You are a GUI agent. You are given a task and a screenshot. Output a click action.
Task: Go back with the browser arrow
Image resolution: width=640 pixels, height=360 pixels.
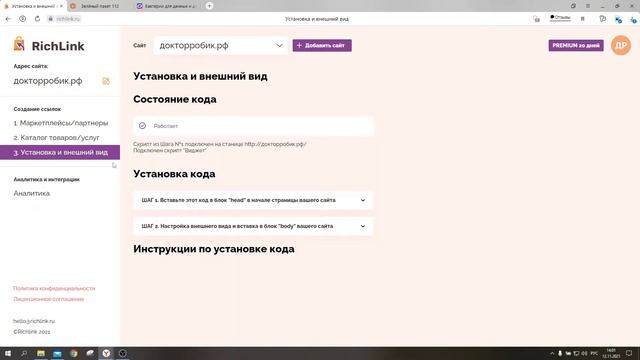coord(8,19)
